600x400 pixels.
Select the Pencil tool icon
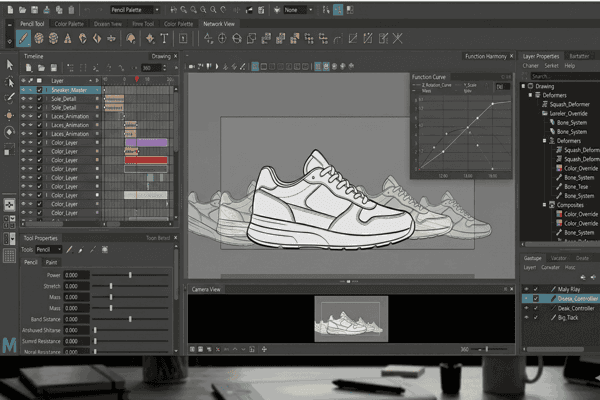point(23,38)
